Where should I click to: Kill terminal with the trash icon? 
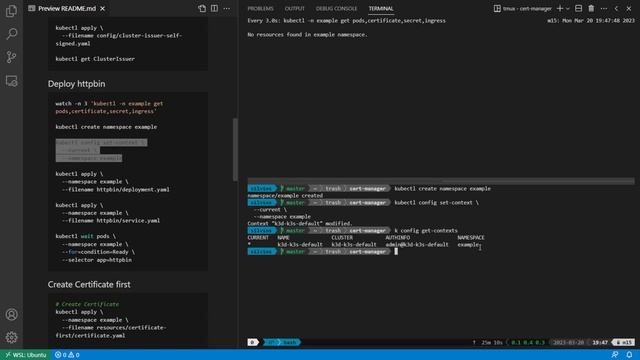[591, 9]
